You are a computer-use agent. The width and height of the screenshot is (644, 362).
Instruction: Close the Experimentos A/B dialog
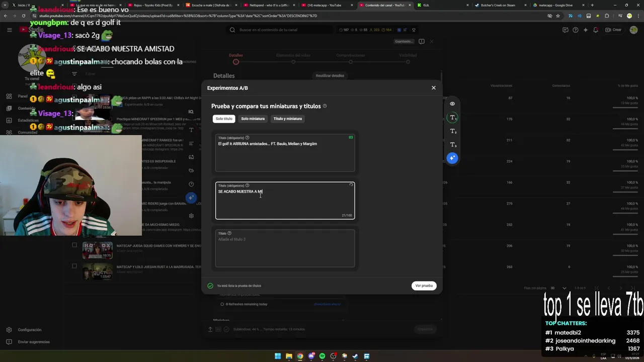[434, 88]
